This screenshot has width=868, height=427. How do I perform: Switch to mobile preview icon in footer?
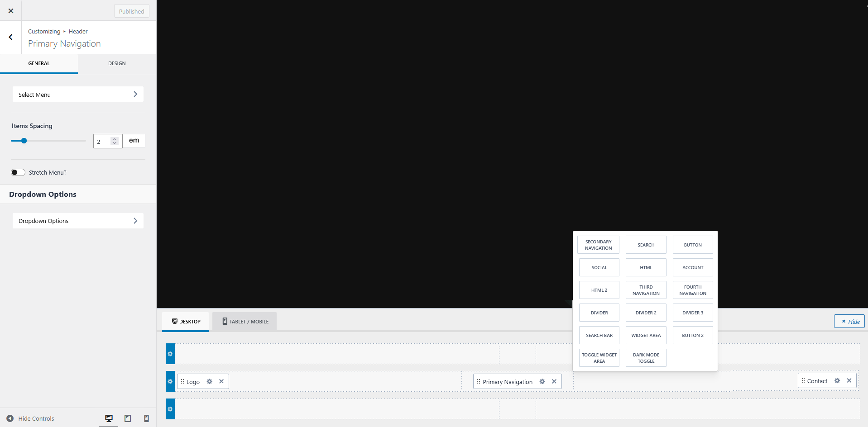(x=146, y=418)
